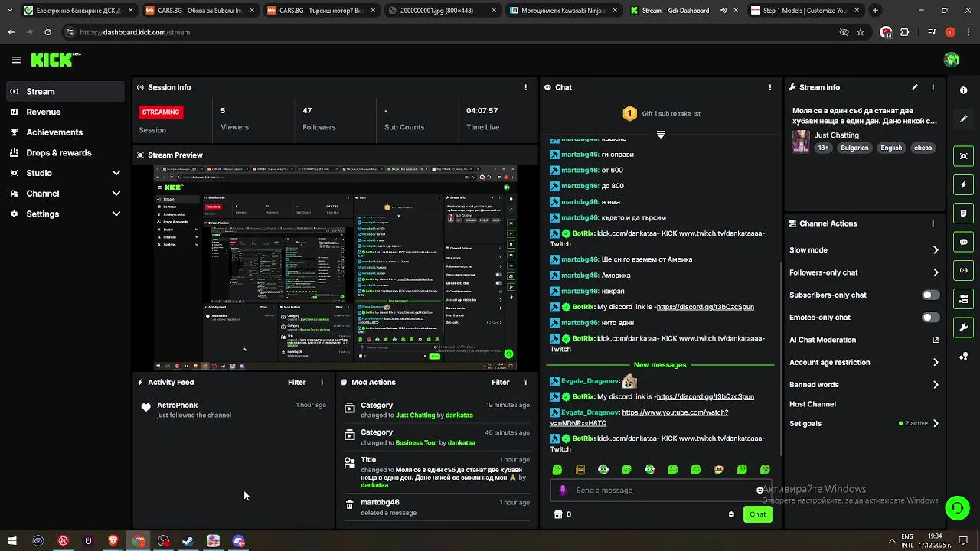
Task: Open Followers-only chat options chevron
Action: [936, 272]
